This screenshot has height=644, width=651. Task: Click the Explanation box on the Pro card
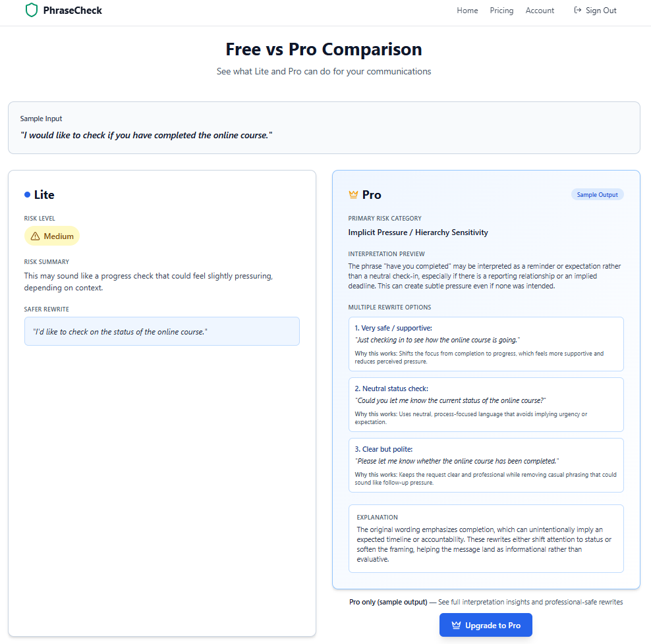tap(486, 539)
